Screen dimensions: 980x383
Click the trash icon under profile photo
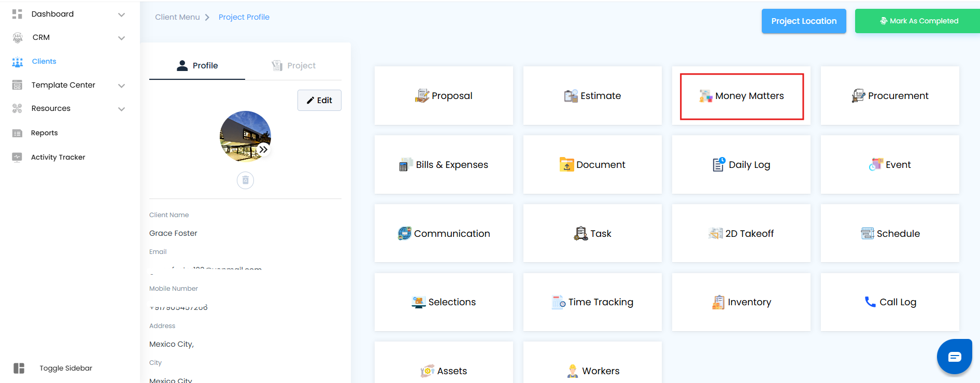[246, 180]
